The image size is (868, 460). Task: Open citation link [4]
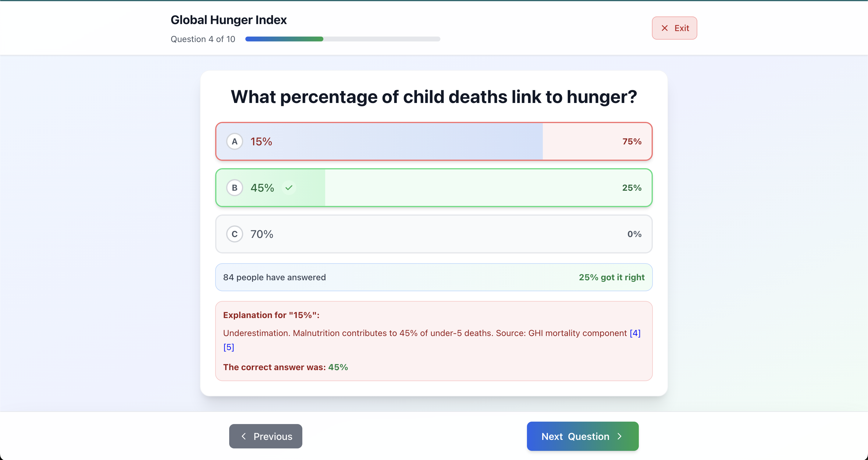pos(635,333)
